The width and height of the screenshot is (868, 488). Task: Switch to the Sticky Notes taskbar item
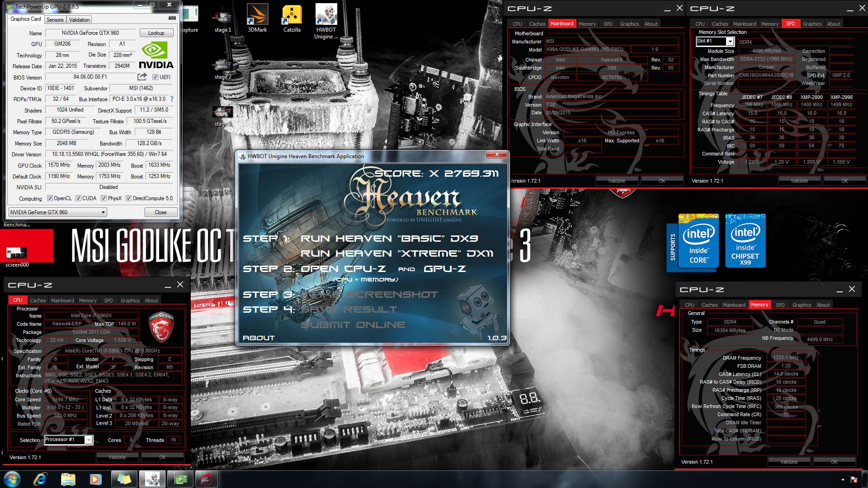(124, 479)
